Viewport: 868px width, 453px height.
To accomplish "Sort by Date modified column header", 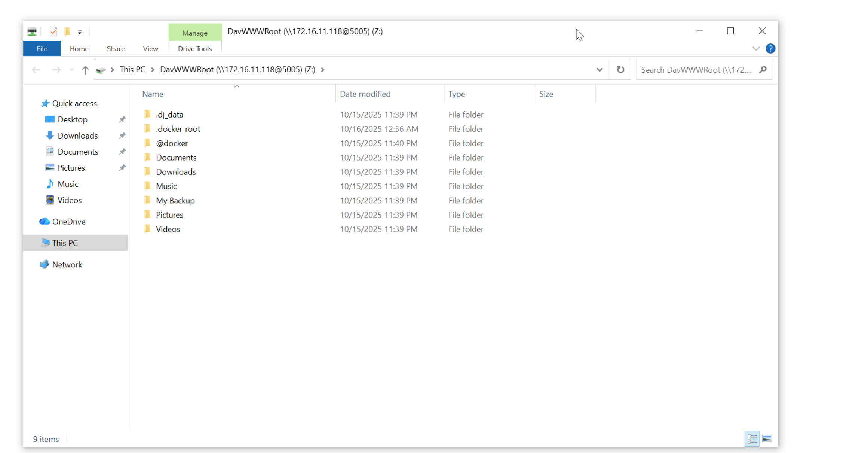I will tap(365, 94).
